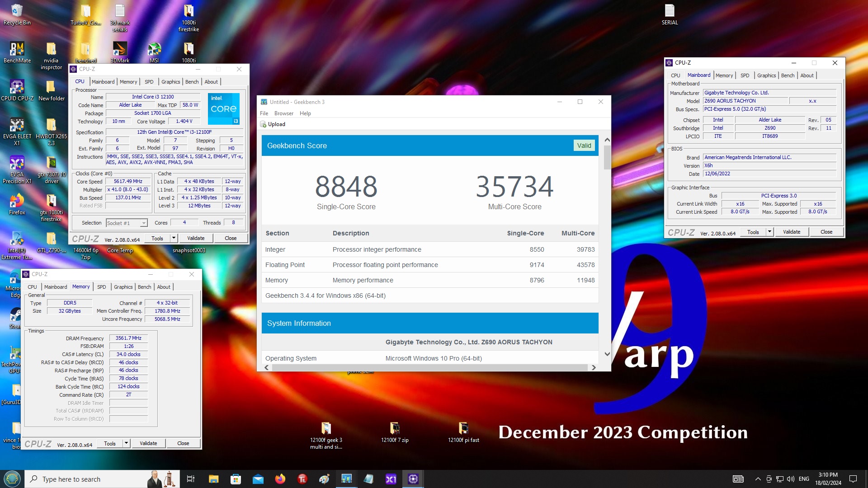Expand Tools dropdown arrow in CPU window
The image size is (868, 488).
click(174, 238)
